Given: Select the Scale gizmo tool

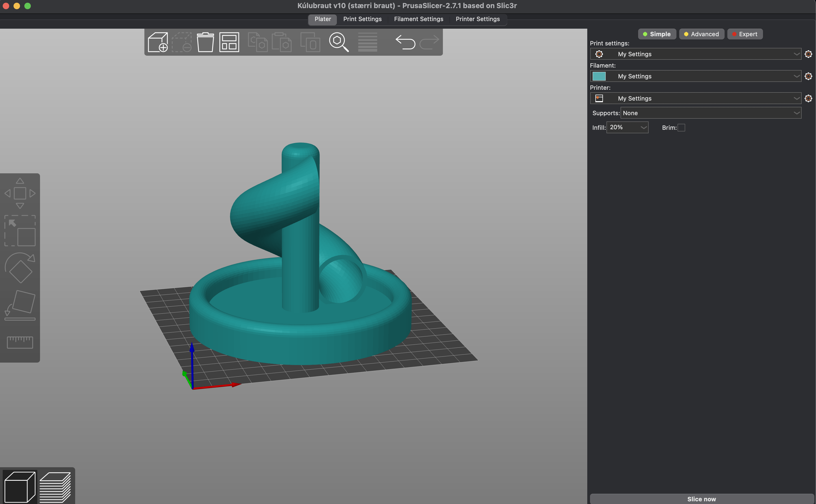Looking at the screenshot, I should pos(20,231).
